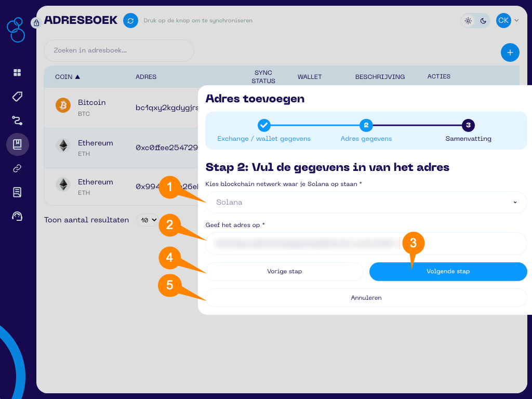
Task: Click the Annuleren button
Action: pyautogui.click(x=366, y=298)
